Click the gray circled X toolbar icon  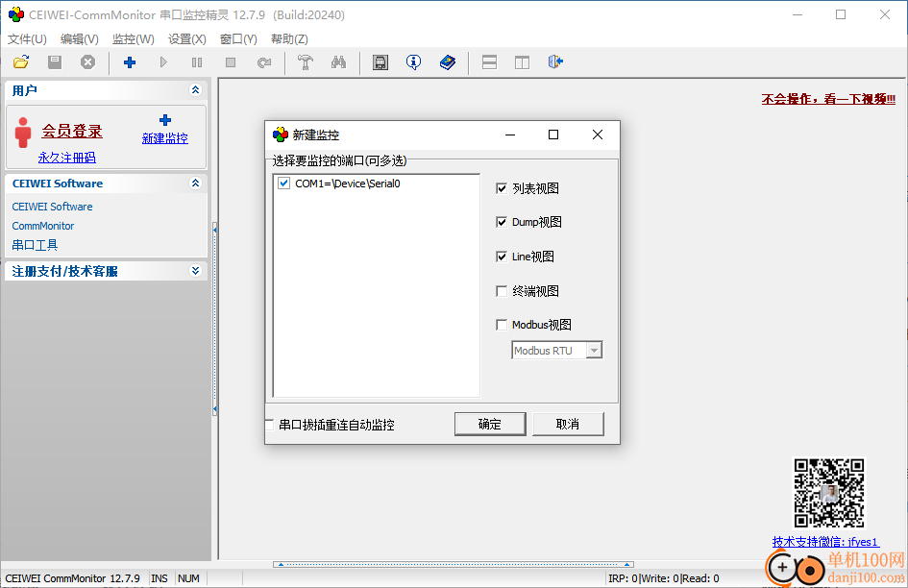point(87,62)
